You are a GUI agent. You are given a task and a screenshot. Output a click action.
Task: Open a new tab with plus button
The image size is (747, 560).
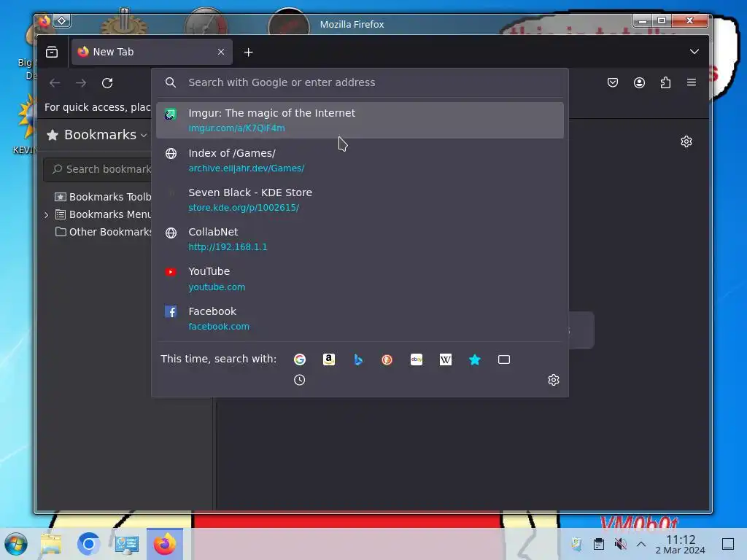point(248,52)
